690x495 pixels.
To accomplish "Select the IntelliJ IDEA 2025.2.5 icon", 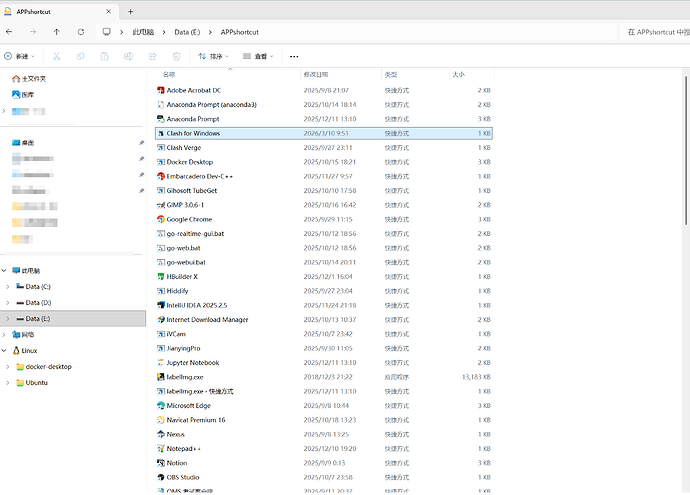I will [x=161, y=305].
